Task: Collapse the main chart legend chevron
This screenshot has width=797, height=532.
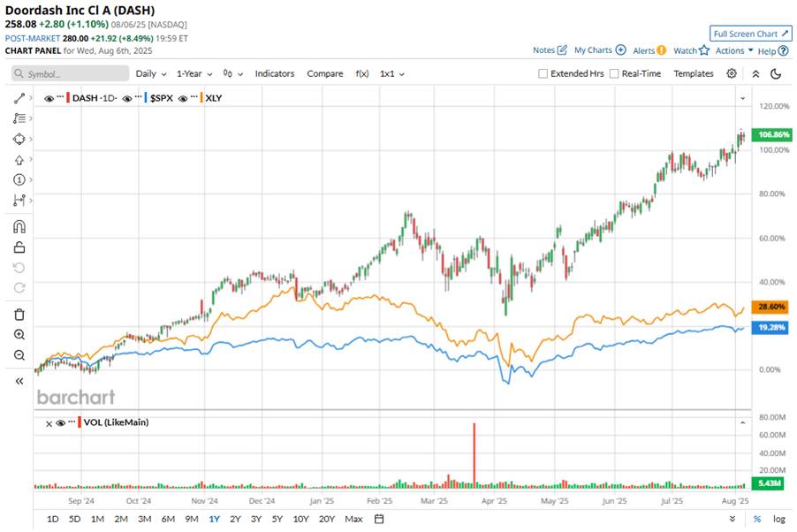Action: (742, 98)
